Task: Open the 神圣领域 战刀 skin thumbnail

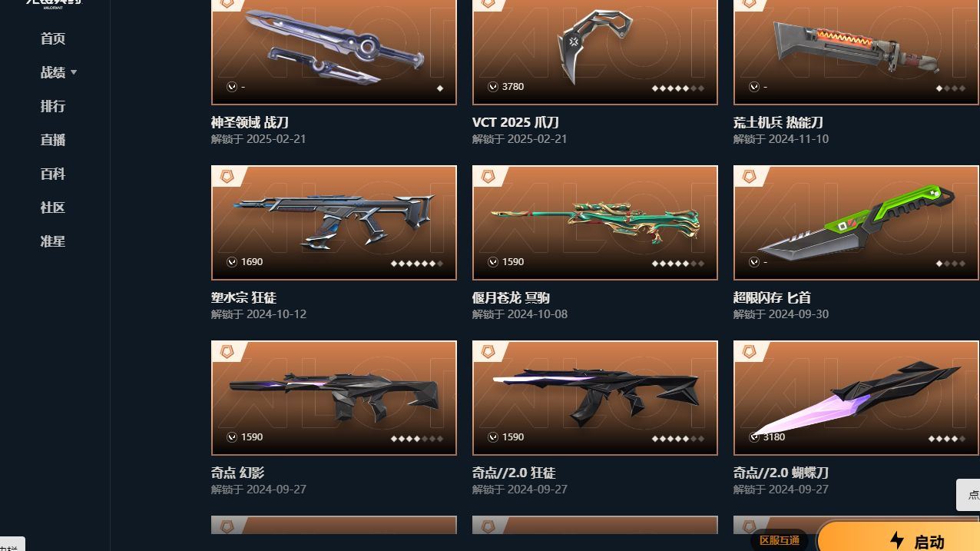Action: [334, 51]
